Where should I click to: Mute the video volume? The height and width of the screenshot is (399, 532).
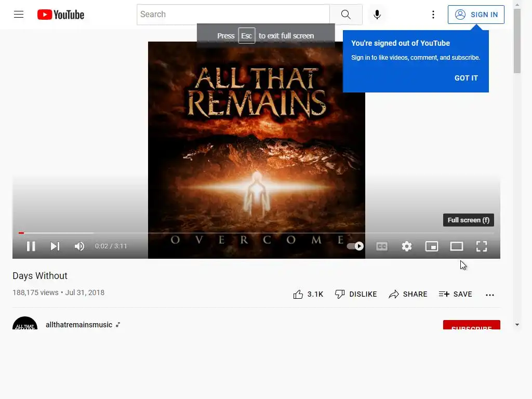[79, 246]
